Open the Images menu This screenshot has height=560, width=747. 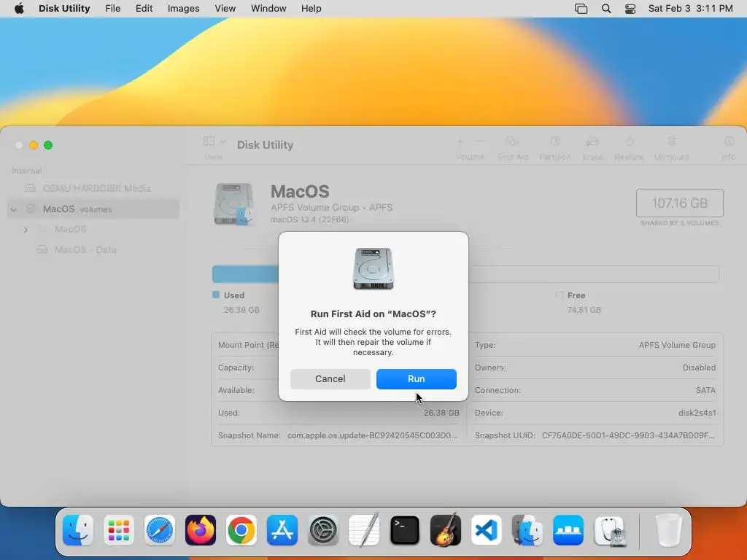(183, 9)
